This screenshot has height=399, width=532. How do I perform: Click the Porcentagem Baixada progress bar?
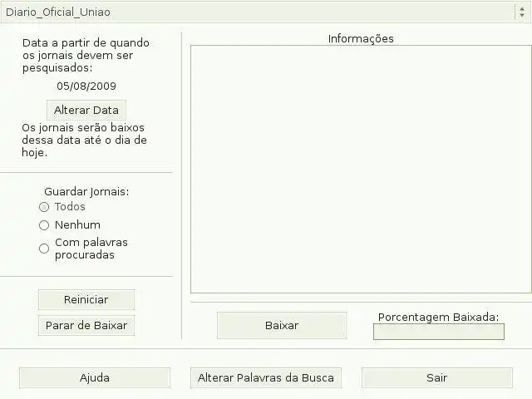(x=439, y=332)
